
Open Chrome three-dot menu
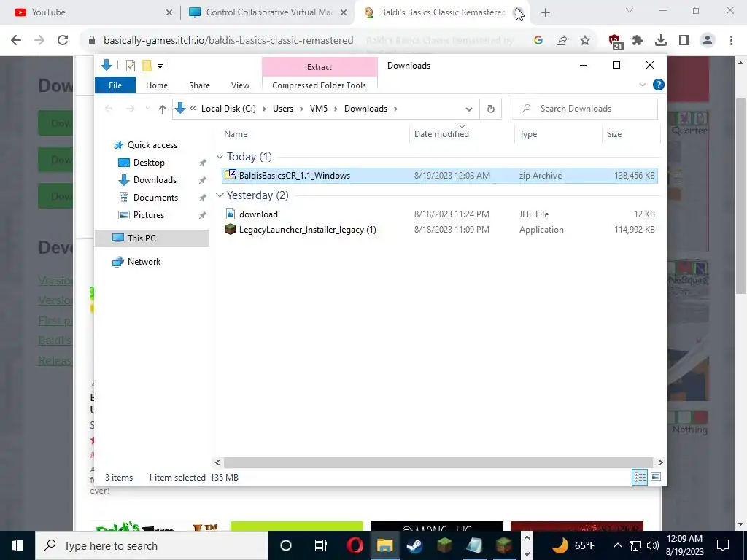[x=731, y=41]
